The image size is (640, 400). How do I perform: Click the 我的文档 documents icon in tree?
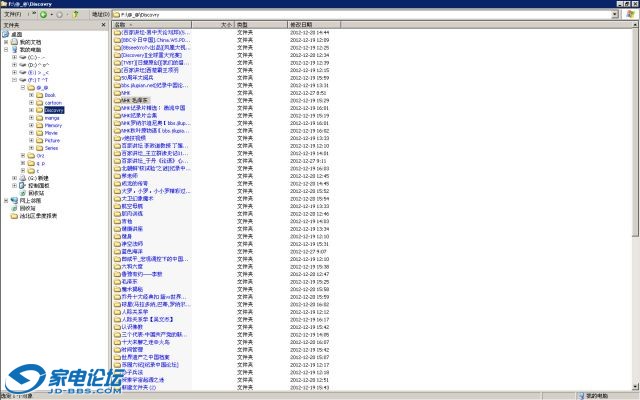(14, 42)
